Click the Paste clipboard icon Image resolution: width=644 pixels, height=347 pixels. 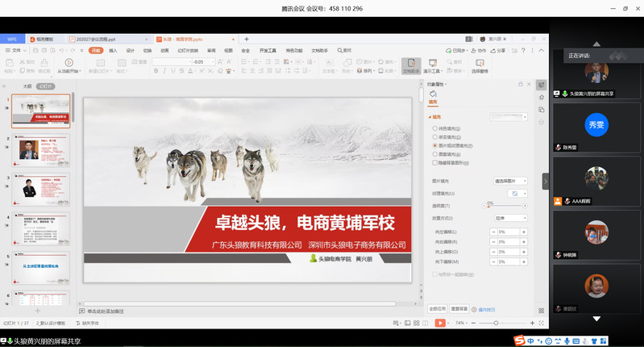click(10, 65)
